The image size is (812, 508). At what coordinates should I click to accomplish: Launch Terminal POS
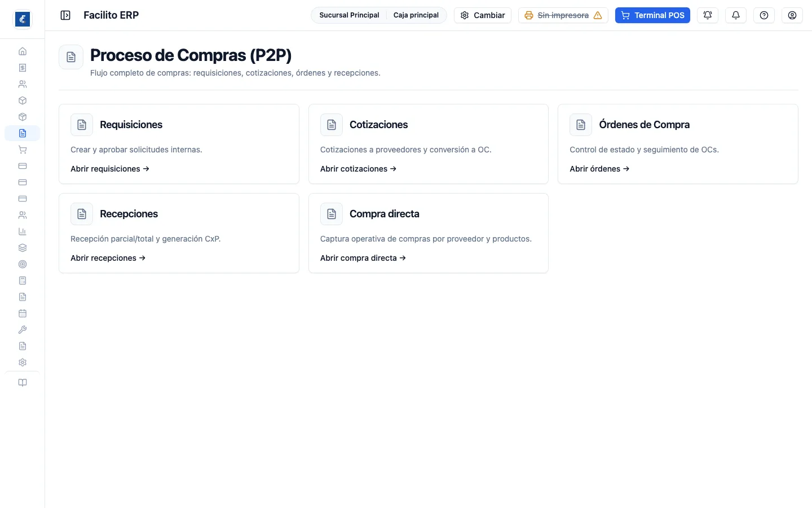coord(652,15)
